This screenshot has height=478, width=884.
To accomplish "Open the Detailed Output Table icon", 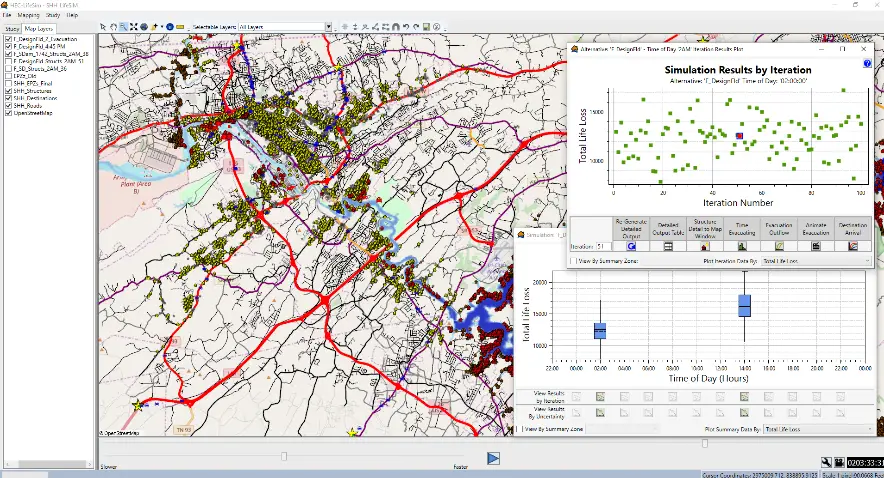I will [x=668, y=245].
